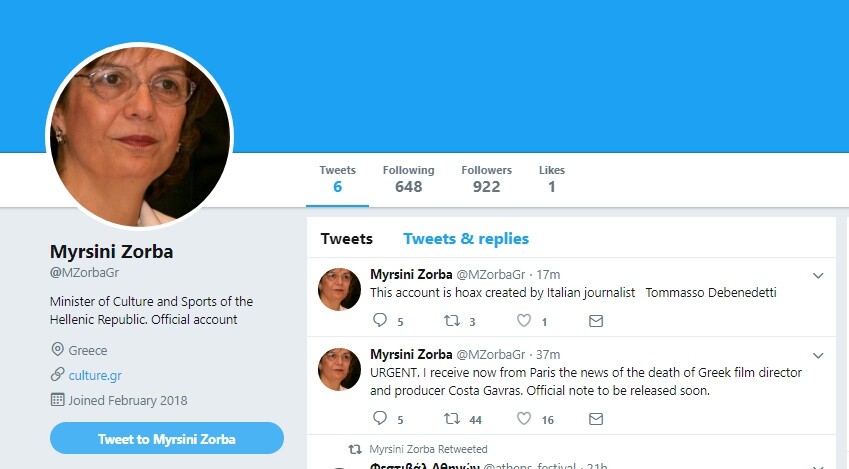
Task: Click Tweet to Myrsini Zorba button
Action: tap(167, 438)
